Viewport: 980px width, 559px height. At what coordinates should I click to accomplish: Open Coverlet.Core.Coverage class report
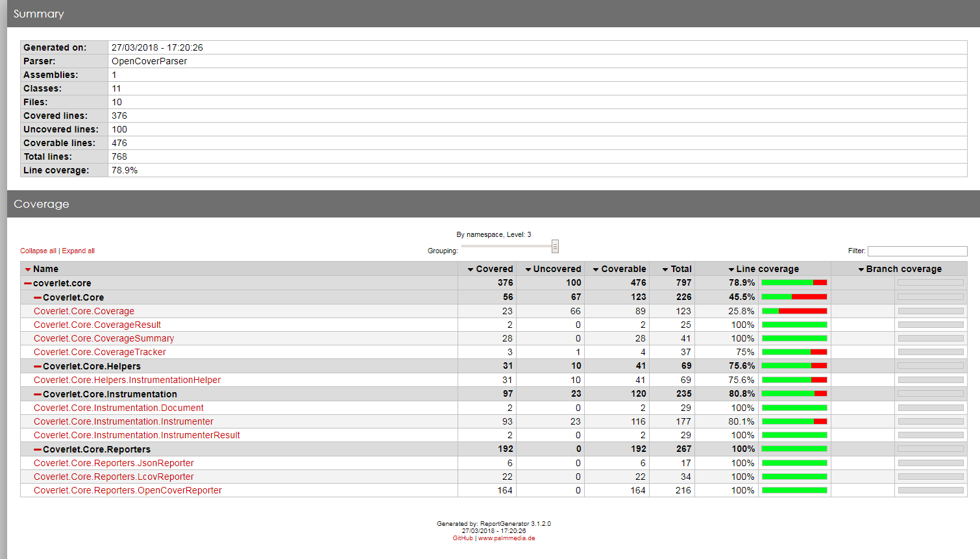(84, 311)
